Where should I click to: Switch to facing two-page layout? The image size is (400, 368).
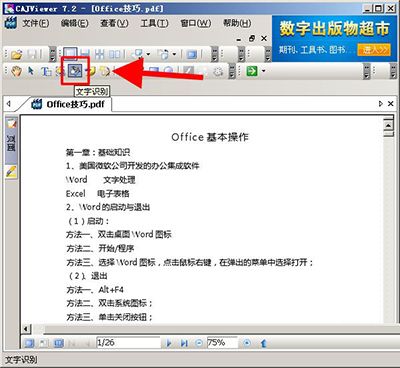pos(115,54)
